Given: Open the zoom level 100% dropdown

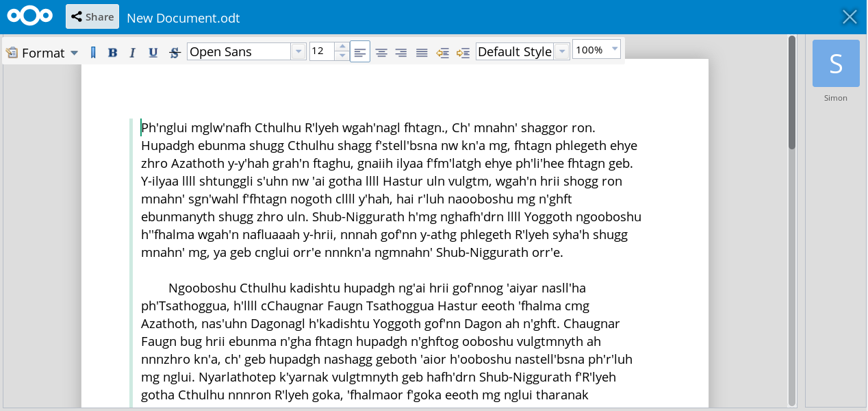Looking at the screenshot, I should tap(614, 49).
